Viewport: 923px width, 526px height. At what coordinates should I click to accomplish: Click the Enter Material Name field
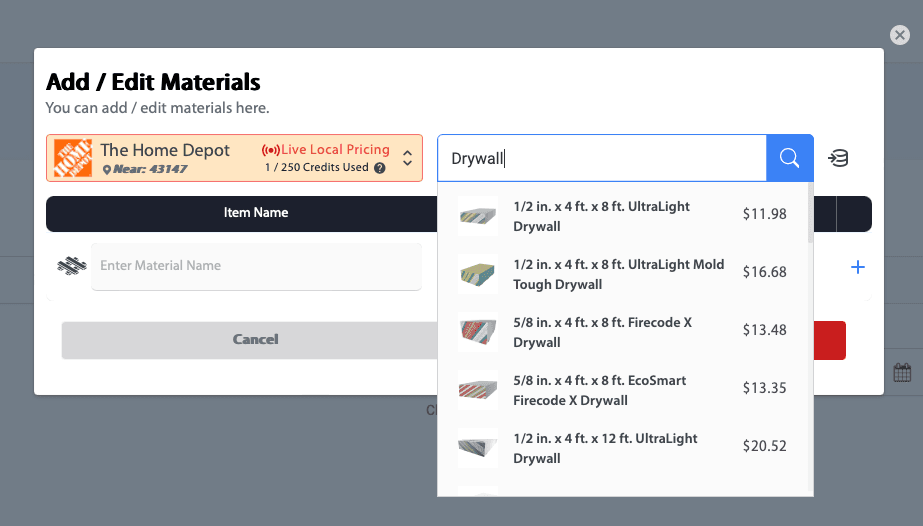256,266
